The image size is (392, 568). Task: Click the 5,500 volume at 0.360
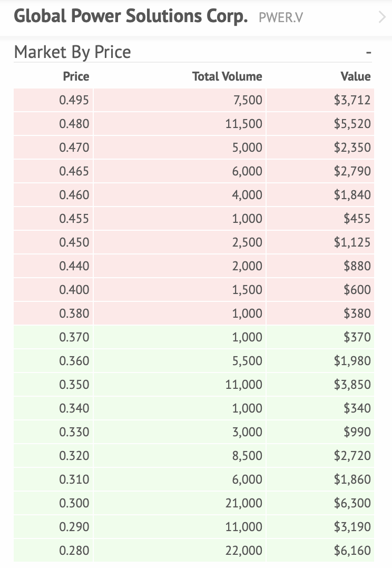[247, 361]
